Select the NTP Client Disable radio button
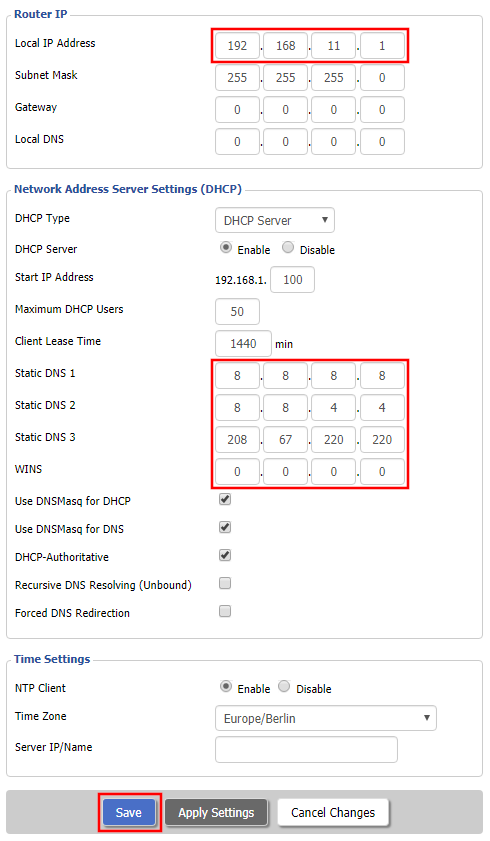Image resolution: width=490 pixels, height=841 pixels. [285, 687]
